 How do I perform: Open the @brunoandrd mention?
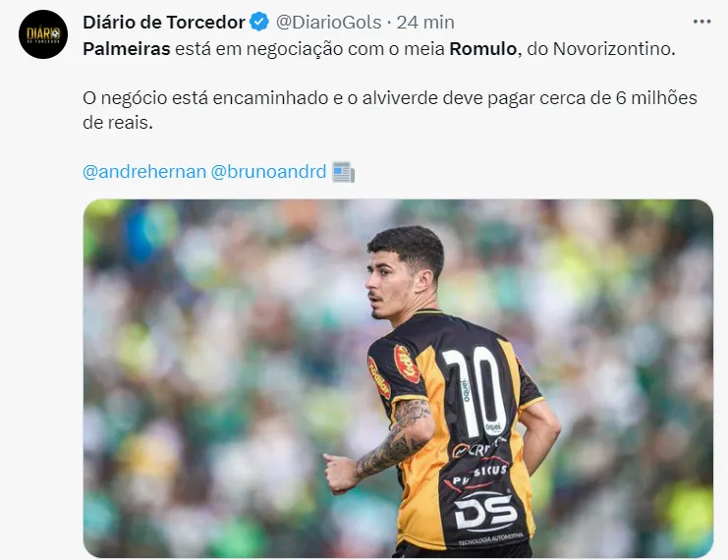point(269,172)
